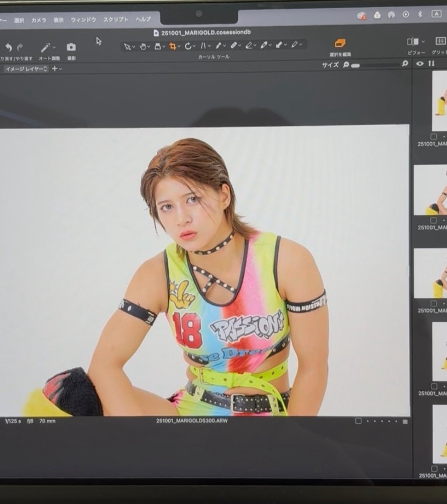Viewport: 447px width, 504px height.
Task: Click the Undo arrow icon
Action: coord(9,47)
